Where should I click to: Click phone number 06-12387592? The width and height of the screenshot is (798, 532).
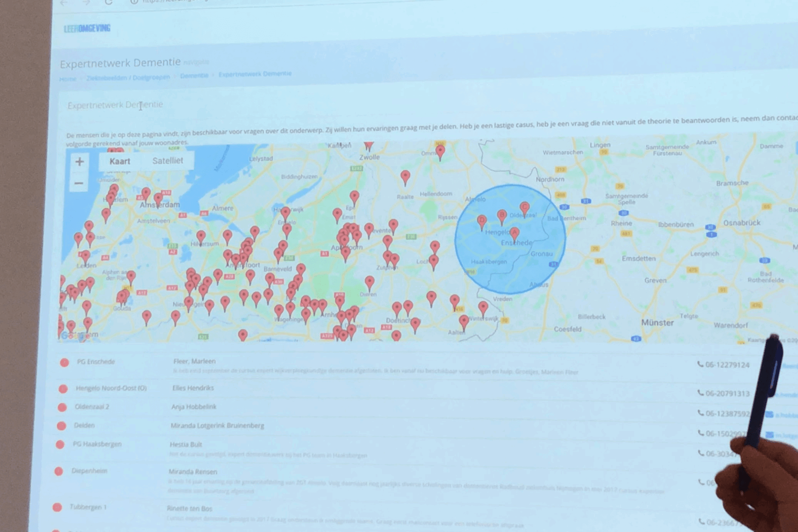pos(727,414)
